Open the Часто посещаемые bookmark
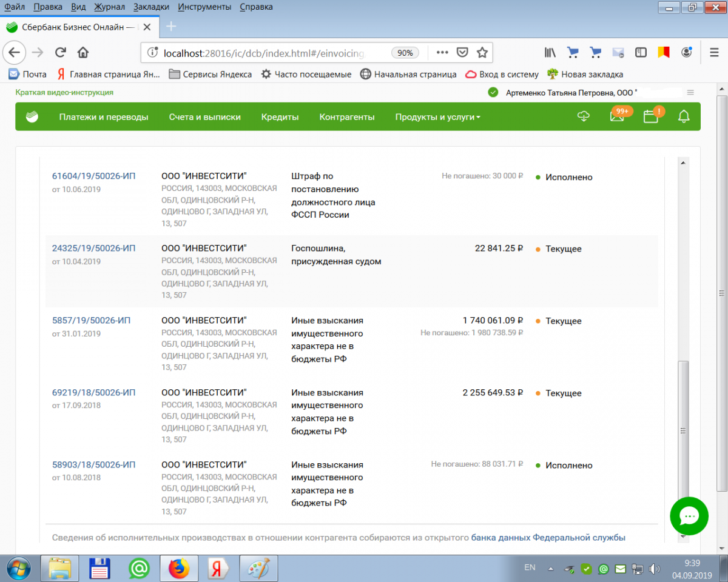Screen dimensions: 728x582 pos(306,74)
